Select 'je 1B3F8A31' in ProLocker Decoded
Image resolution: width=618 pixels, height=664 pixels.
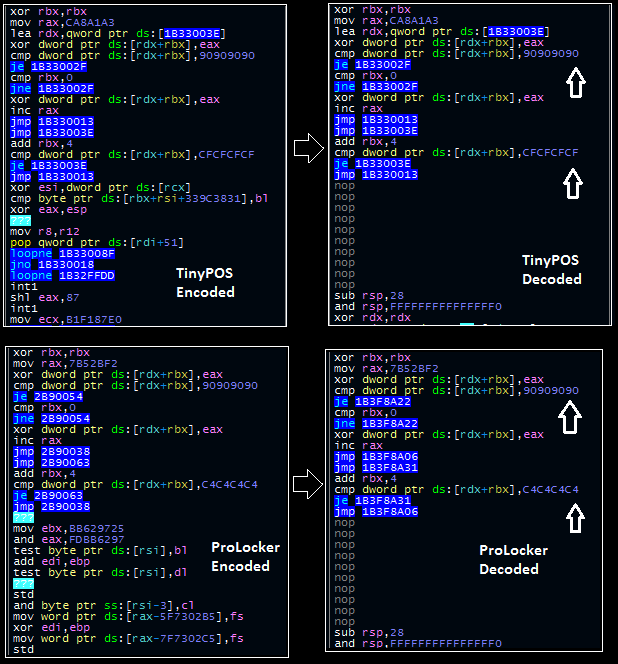tap(373, 501)
